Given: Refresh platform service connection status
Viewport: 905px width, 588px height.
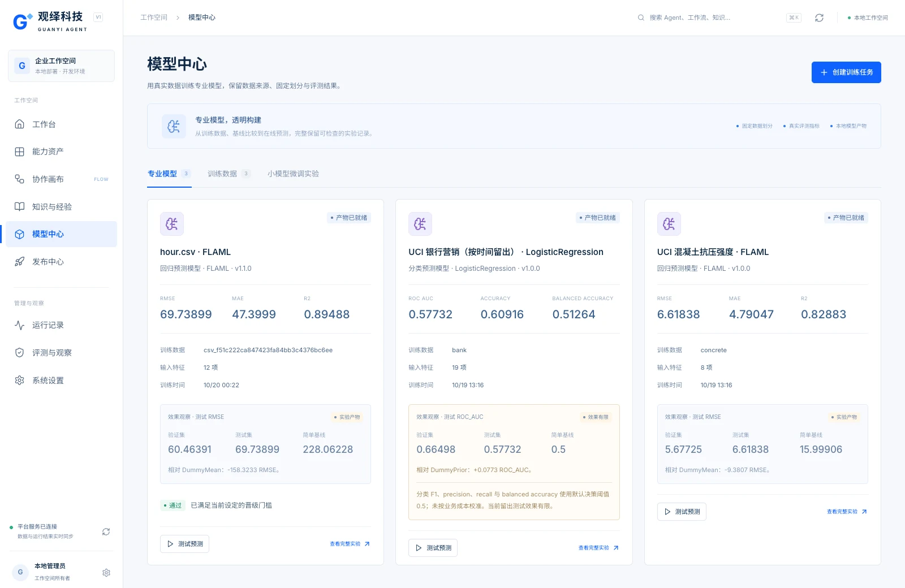Looking at the screenshot, I should click(106, 532).
